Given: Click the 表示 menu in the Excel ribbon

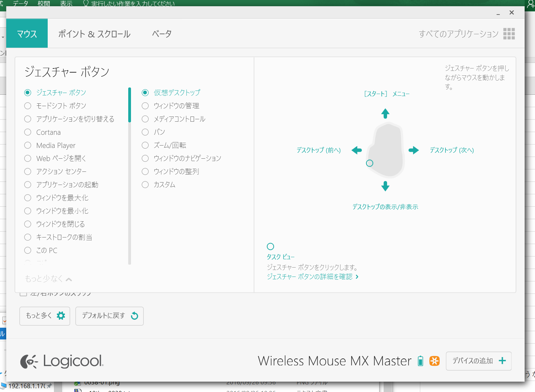Looking at the screenshot, I should [x=66, y=3].
